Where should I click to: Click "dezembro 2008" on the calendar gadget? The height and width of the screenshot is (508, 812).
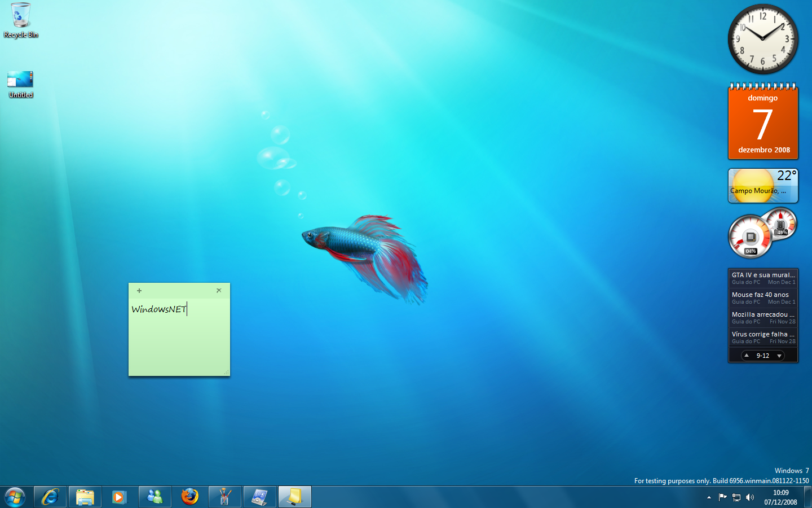pyautogui.click(x=764, y=150)
